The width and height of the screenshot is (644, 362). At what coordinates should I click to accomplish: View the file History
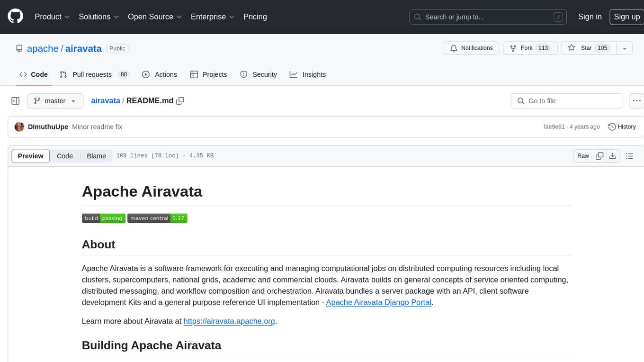[622, 127]
